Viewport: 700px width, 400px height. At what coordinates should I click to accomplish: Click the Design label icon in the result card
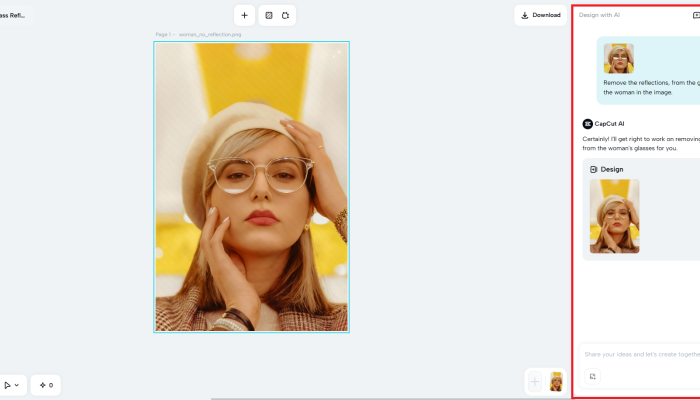(x=594, y=169)
